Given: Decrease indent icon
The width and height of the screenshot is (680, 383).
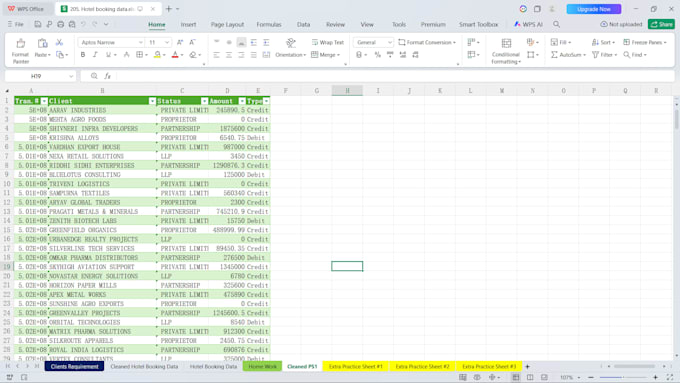Looking at the screenshot, I should pyautogui.click(x=254, y=42).
